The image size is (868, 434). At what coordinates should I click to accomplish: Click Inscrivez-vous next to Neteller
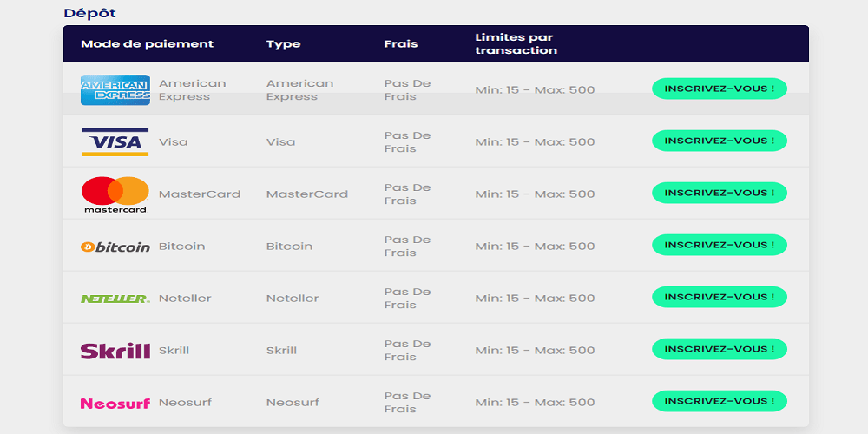719,297
